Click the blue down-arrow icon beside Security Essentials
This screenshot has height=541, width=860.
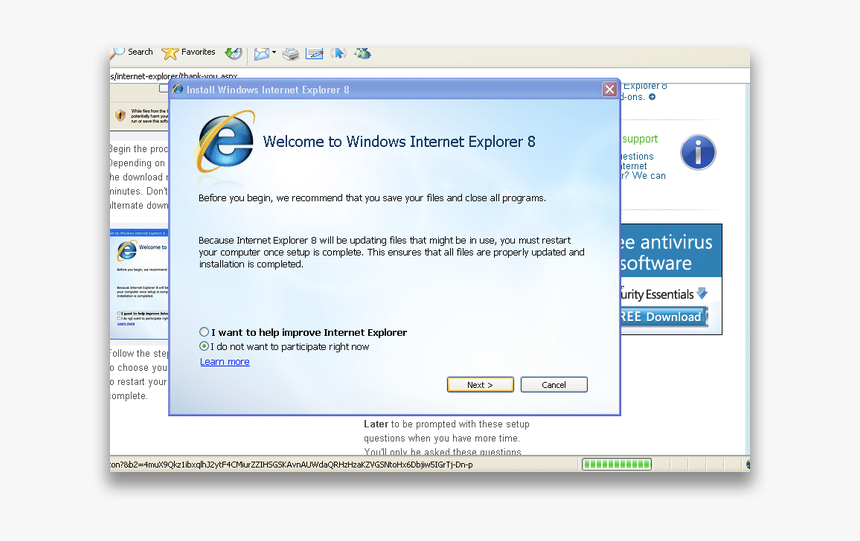tap(702, 294)
